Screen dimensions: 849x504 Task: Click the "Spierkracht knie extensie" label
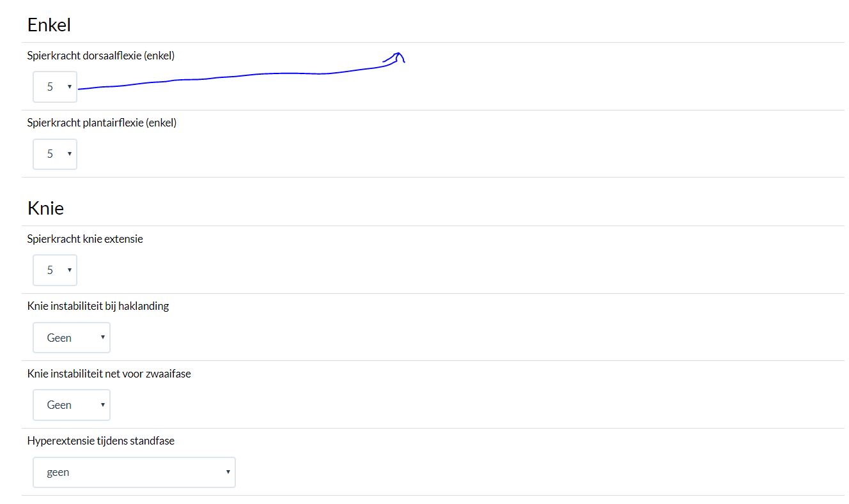coord(85,239)
